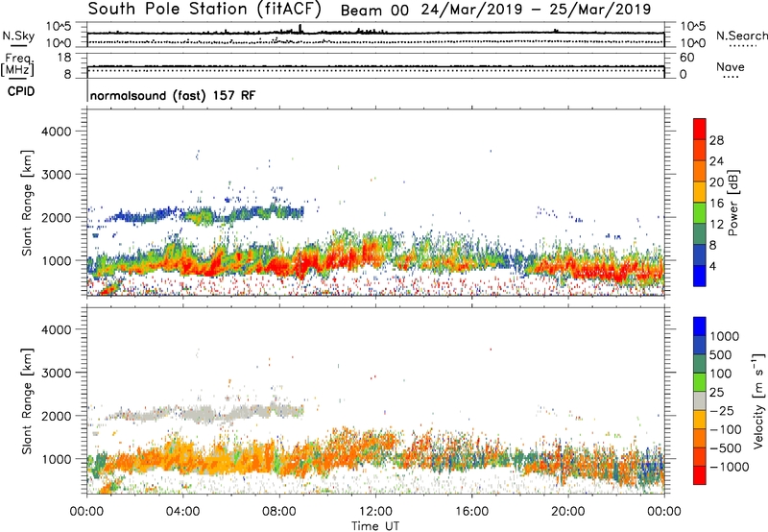Click the '60' tick on the Nave axis
The image size is (768, 532).
(687, 58)
